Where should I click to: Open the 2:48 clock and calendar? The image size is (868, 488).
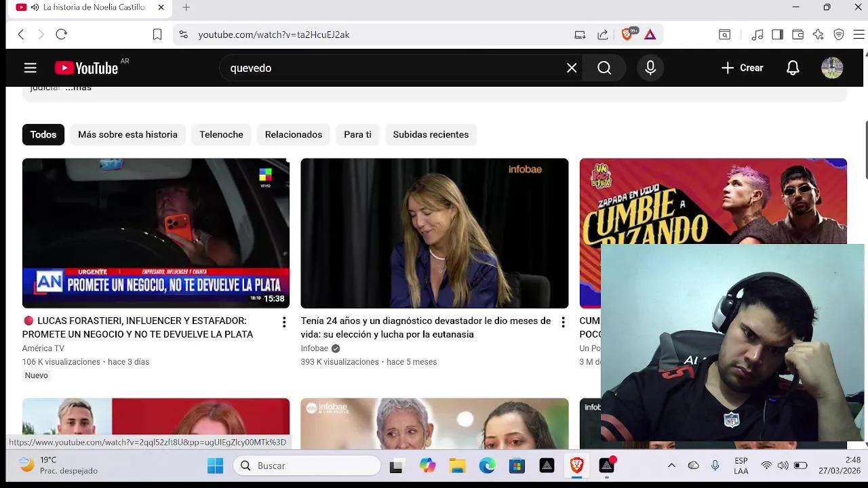tap(839, 466)
